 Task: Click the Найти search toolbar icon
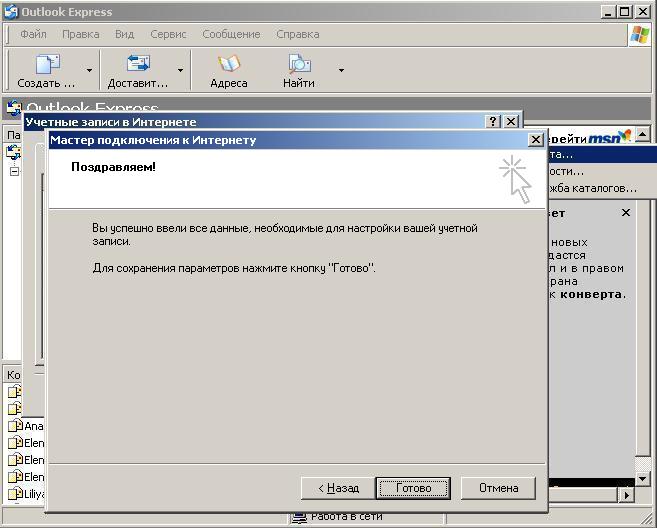299,70
